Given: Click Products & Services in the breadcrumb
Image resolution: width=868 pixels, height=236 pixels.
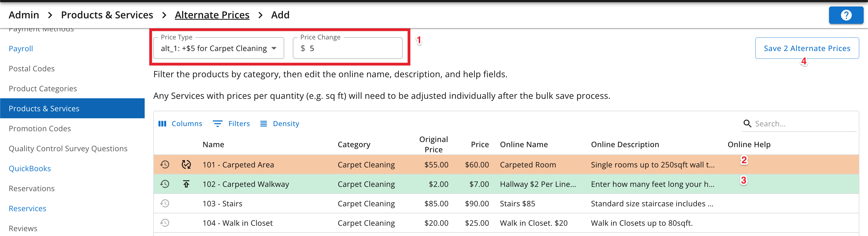Looking at the screenshot, I should pos(107,15).
